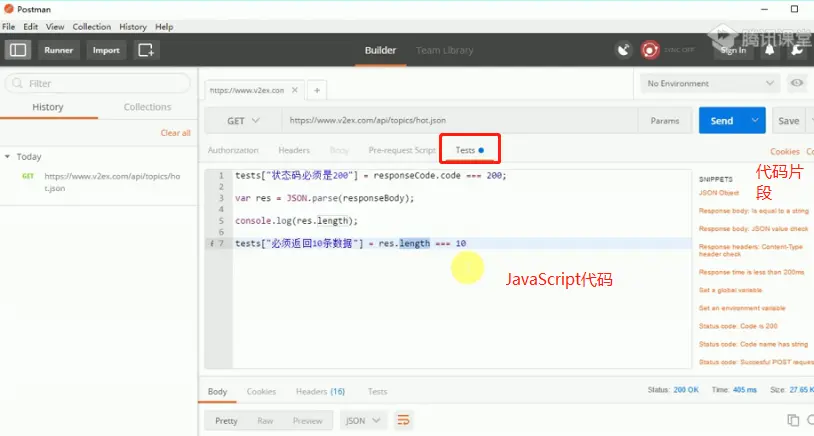This screenshot has width=814, height=436.
Task: Expand the Send button arrow options
Action: click(755, 120)
